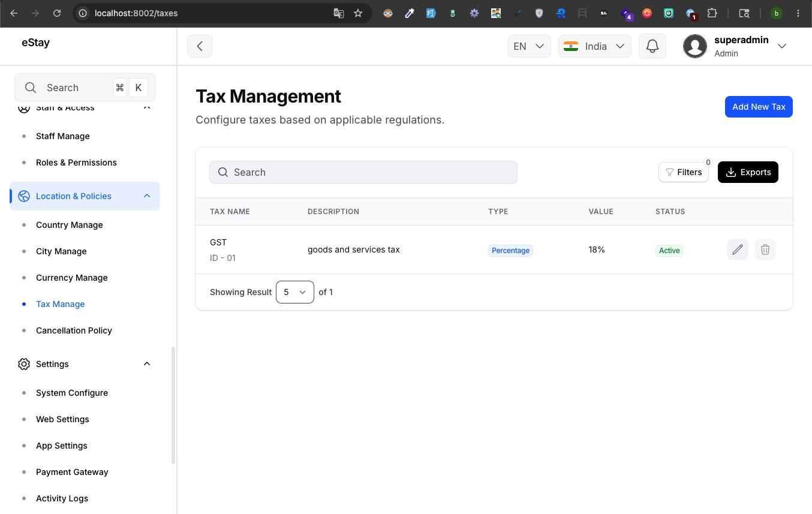Click the pencil edit icon for GST
812x514 pixels.
pos(738,250)
